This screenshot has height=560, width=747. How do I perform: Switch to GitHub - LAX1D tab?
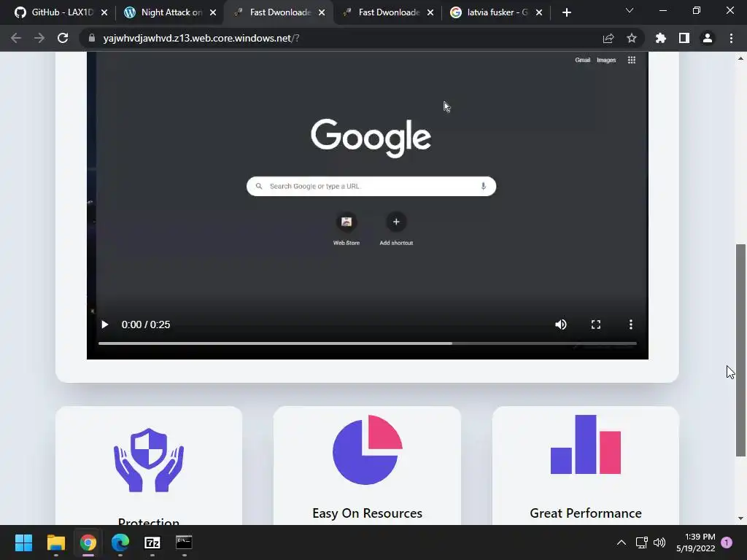(x=61, y=12)
